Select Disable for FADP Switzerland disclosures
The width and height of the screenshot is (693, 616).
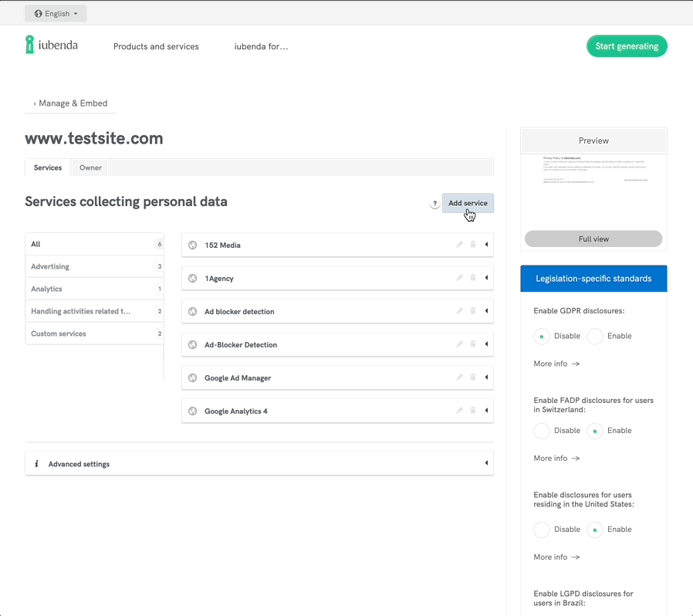click(541, 430)
